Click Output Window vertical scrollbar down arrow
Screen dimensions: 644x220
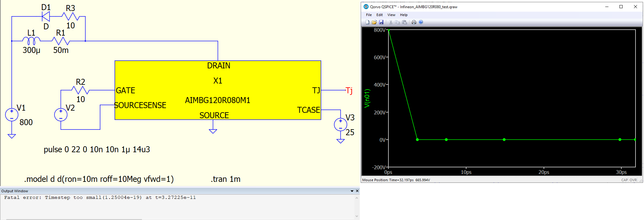[357, 216]
